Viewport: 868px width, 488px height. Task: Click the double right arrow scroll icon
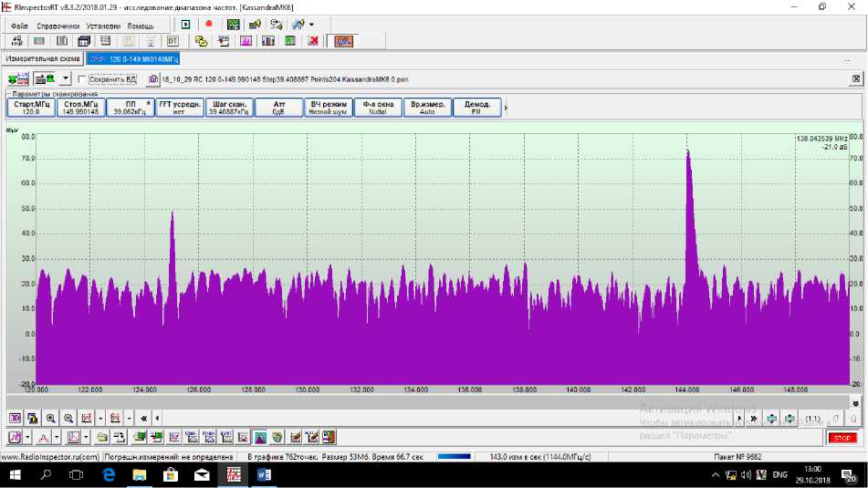(x=754, y=419)
